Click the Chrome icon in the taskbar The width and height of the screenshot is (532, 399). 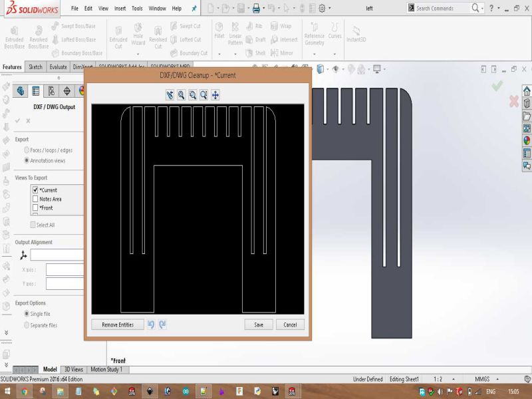(25, 392)
